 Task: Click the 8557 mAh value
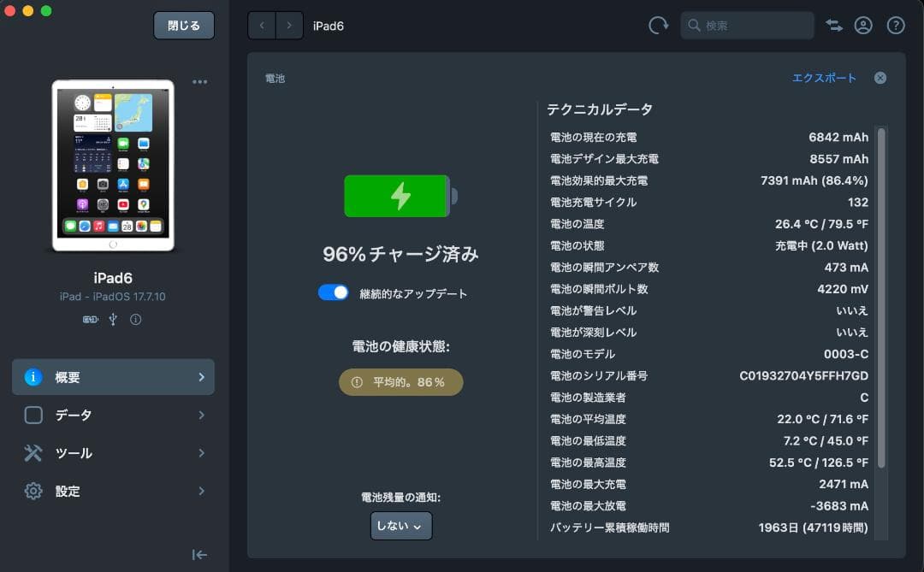(x=838, y=159)
